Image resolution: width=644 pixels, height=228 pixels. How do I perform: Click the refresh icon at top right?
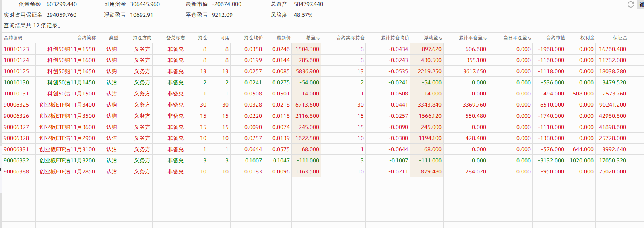(x=630, y=4)
